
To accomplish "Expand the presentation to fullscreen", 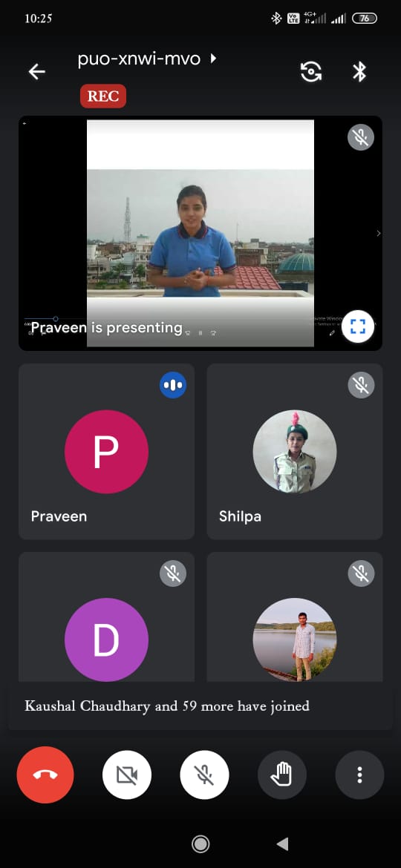I will point(358,326).
